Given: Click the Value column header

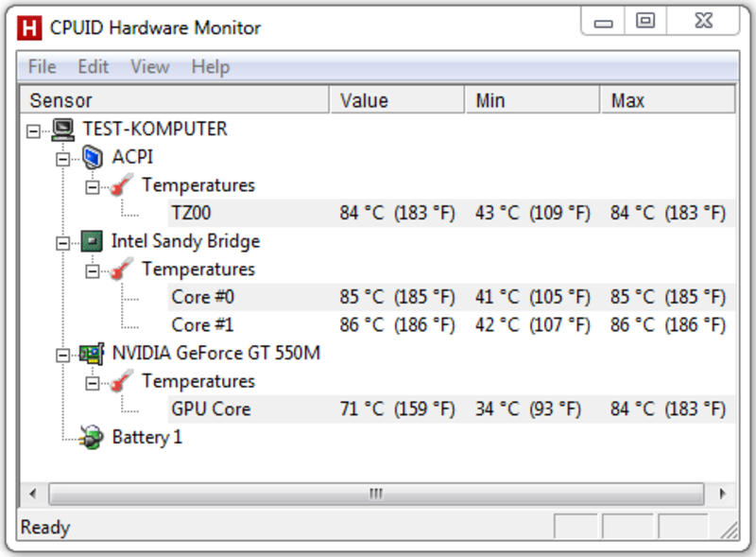Looking at the screenshot, I should tap(397, 100).
